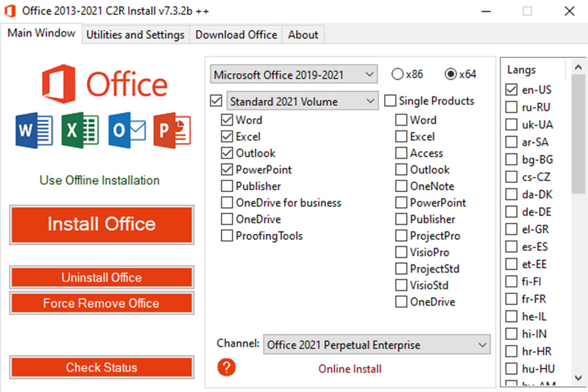Uncheck Outlook in the suite list
This screenshot has width=588, height=392.
pos(227,153)
